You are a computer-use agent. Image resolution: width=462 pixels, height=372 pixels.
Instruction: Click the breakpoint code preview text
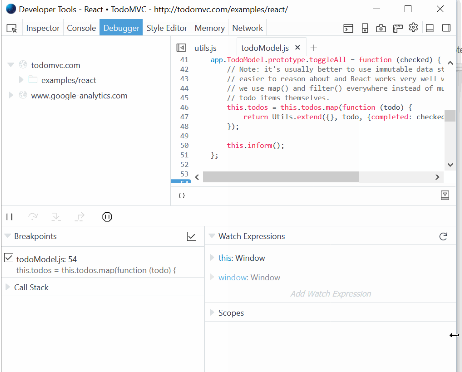coord(96,270)
